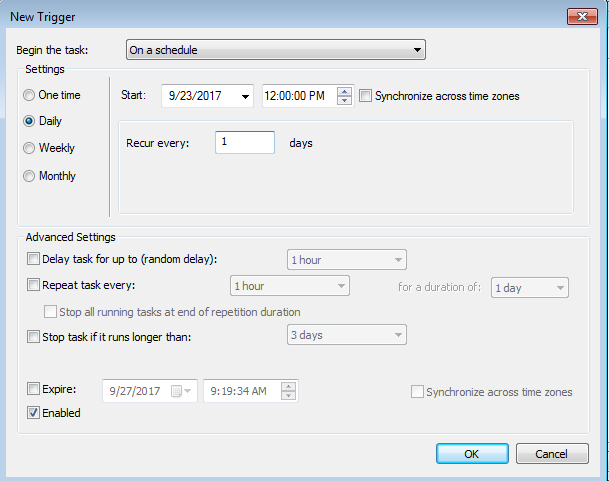
Task: Click the Cancel button
Action: [552, 454]
